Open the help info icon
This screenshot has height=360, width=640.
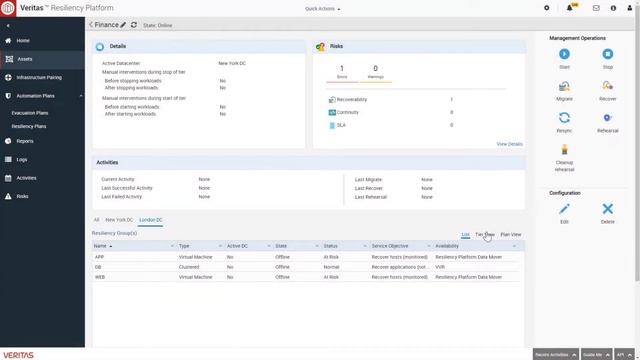coord(613,8)
